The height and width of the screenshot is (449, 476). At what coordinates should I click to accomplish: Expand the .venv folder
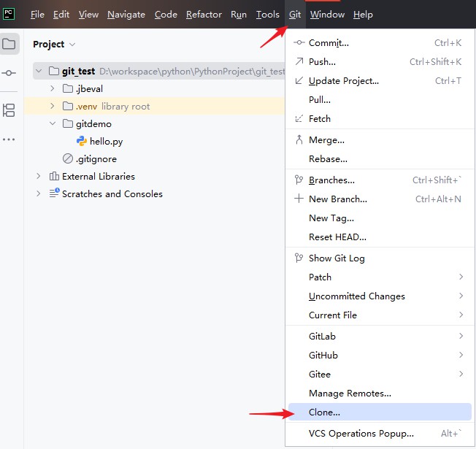53,106
